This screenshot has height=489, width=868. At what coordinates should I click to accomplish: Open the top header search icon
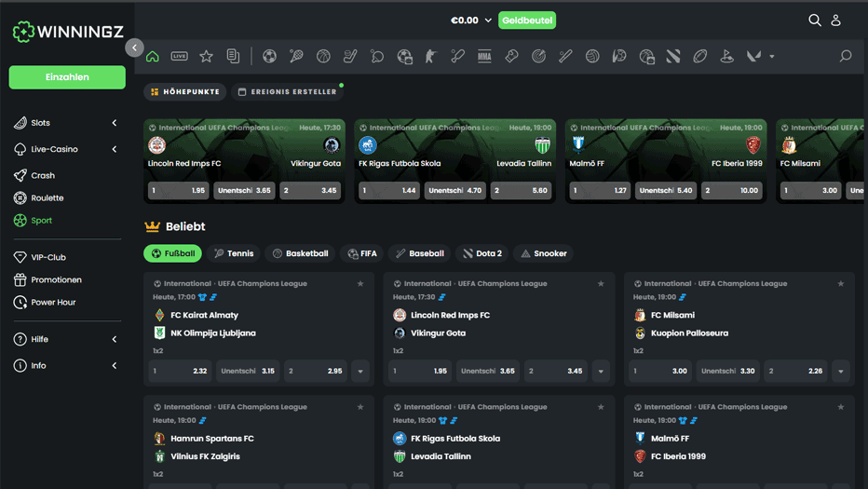coord(814,20)
